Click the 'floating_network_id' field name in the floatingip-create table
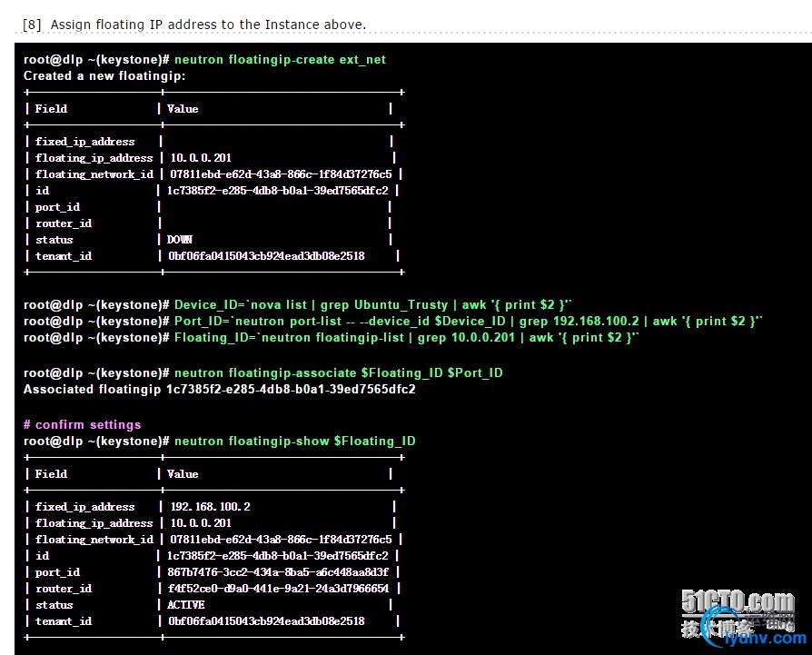Viewport: 812px width, 655px height. (94, 174)
